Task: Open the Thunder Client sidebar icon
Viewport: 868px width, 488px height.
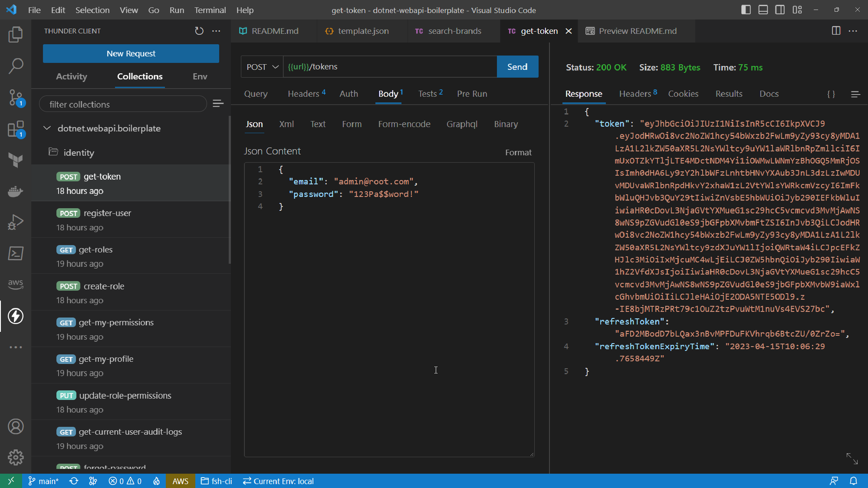Action: pyautogui.click(x=16, y=316)
